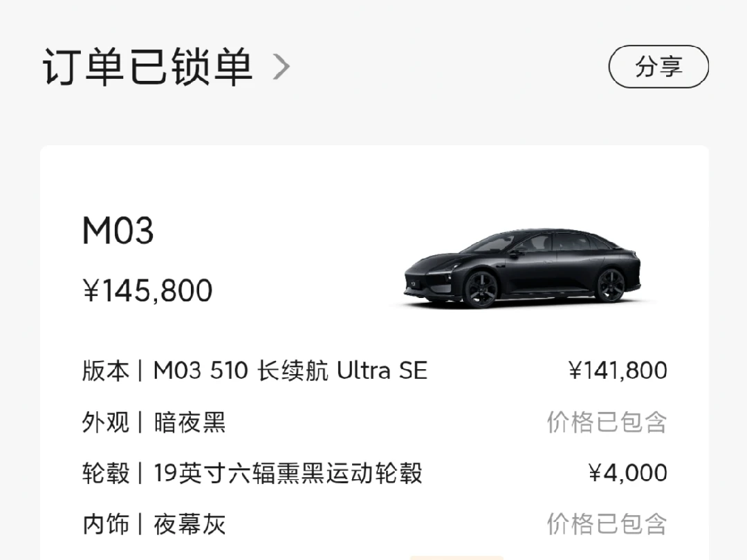Tap the M03 model name title
This screenshot has width=747, height=560.
pos(118,231)
